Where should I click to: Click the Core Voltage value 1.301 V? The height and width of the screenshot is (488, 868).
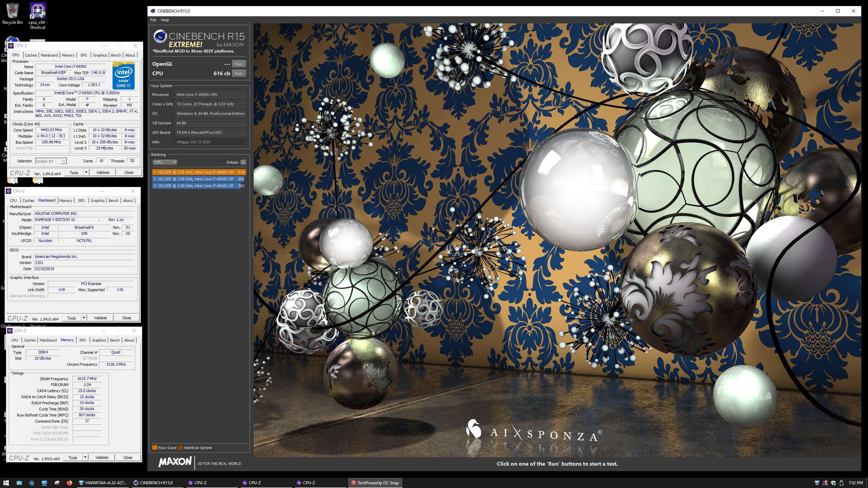(x=94, y=85)
